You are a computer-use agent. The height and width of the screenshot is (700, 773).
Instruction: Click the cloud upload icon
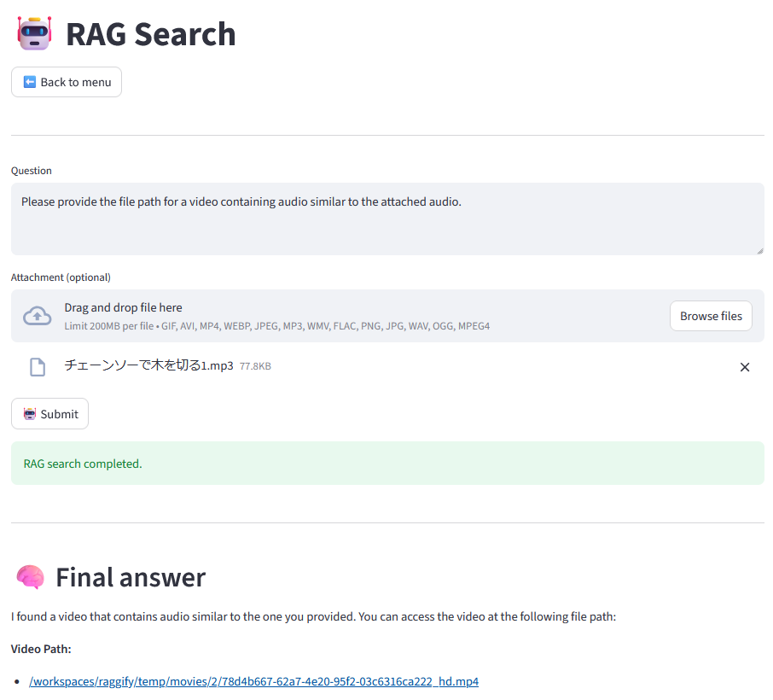coord(37,316)
